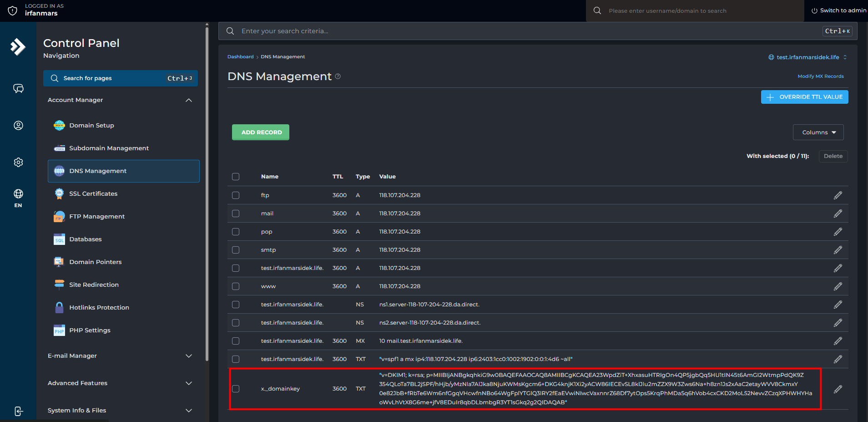
Task: Click the edit pencil for the pop record
Action: [838, 232]
